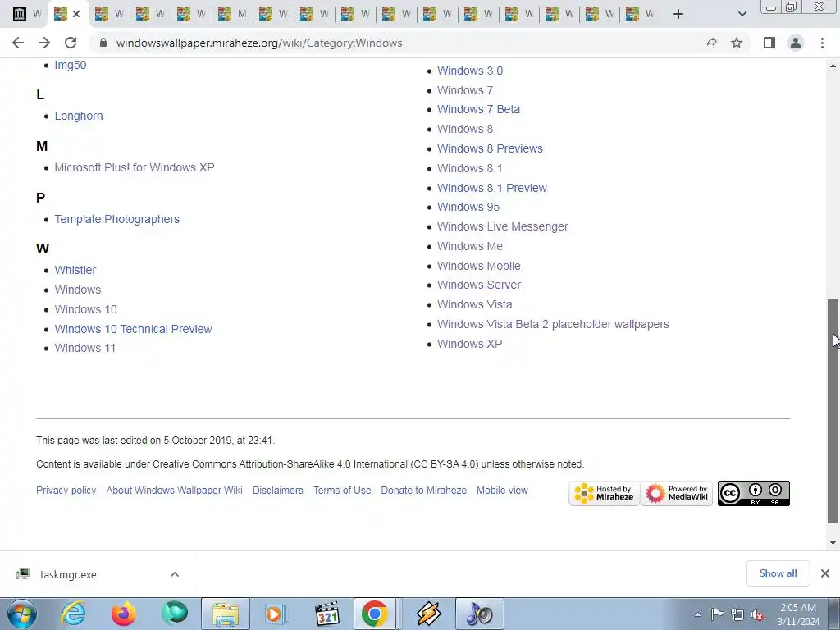
Task: Click the page vertical scrollbar thumb
Action: click(833, 412)
